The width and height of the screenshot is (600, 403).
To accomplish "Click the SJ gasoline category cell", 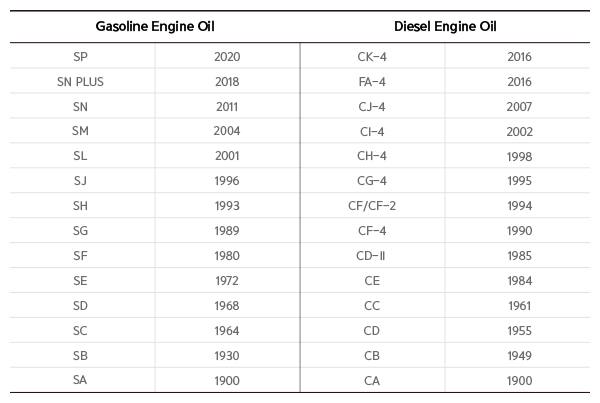I will coord(81,181).
